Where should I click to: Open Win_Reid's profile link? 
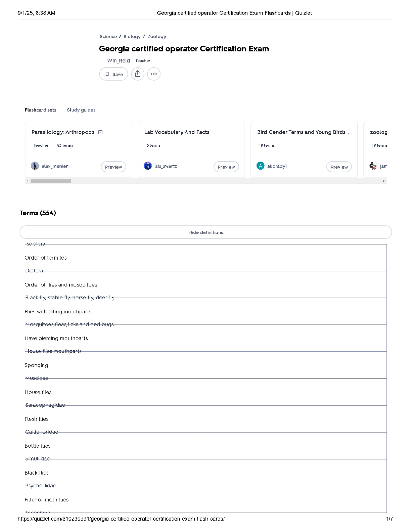119,60
